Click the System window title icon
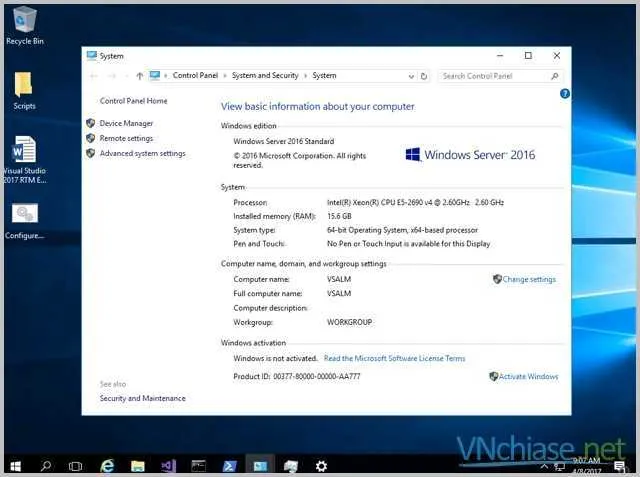Screen dimensions: 640x477 (92, 55)
